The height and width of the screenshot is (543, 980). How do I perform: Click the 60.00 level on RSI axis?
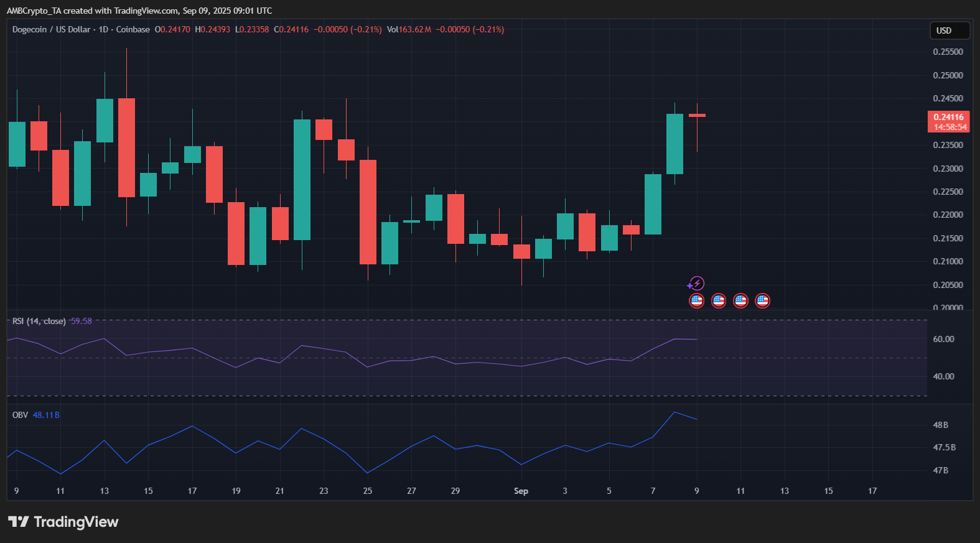(x=943, y=339)
